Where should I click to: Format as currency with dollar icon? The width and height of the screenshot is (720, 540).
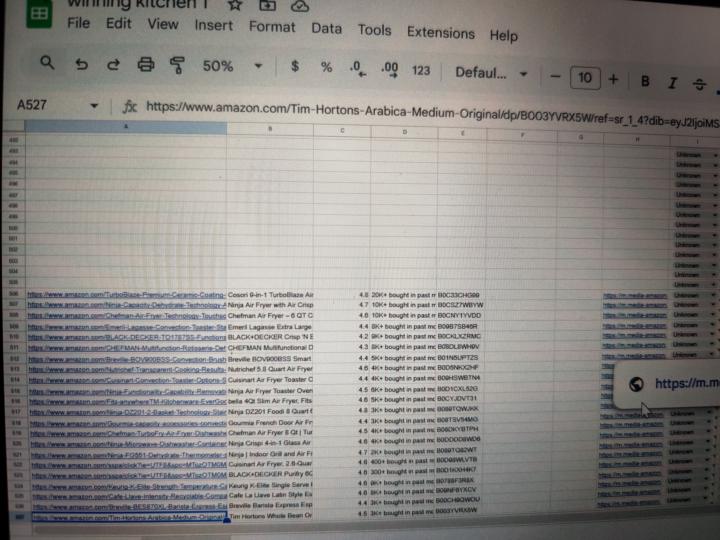pyautogui.click(x=295, y=67)
